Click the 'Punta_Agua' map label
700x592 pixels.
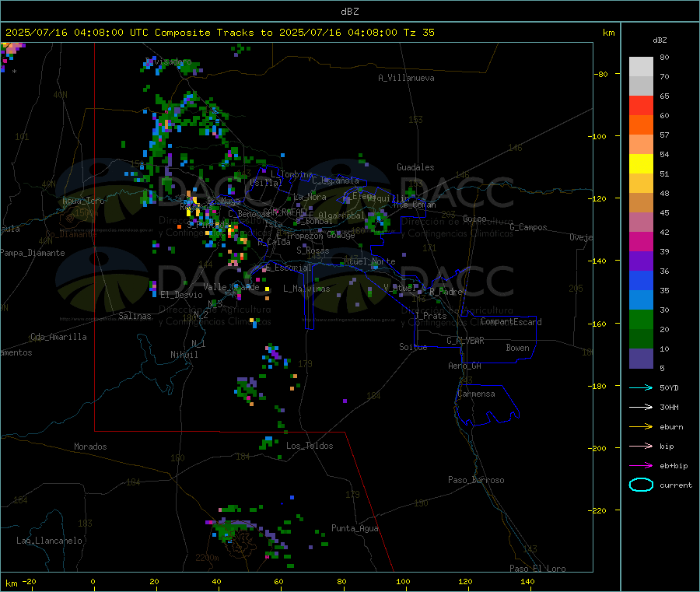click(x=355, y=528)
